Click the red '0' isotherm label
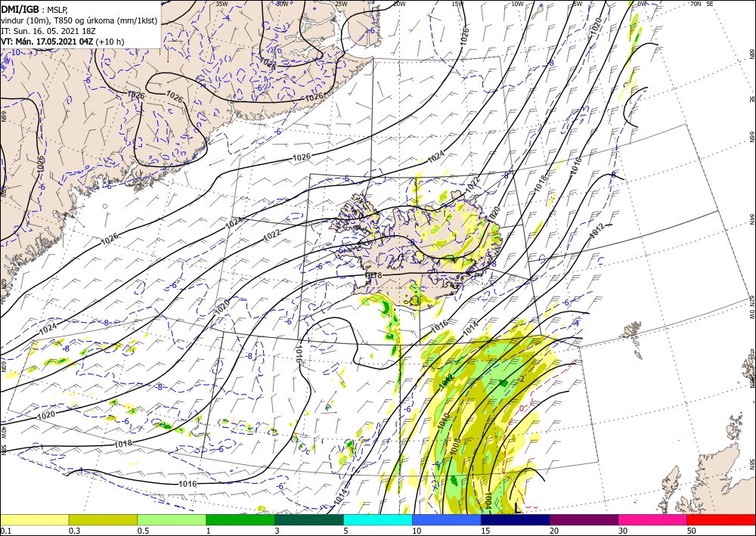This screenshot has width=756, height=536. click(521, 408)
